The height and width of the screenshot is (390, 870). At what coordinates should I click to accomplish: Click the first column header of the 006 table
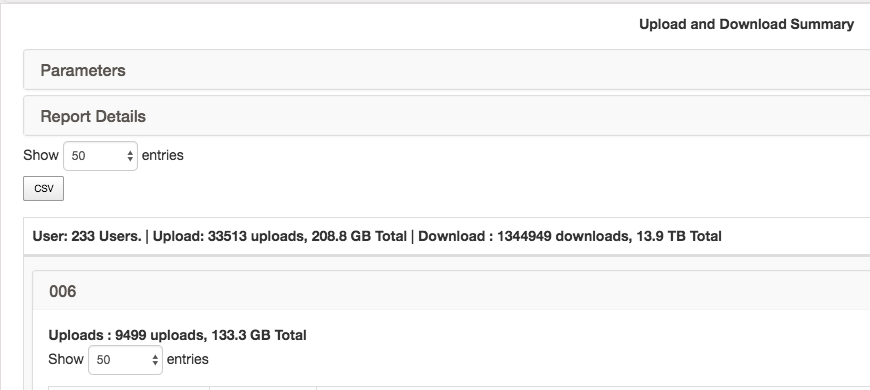coord(129,388)
